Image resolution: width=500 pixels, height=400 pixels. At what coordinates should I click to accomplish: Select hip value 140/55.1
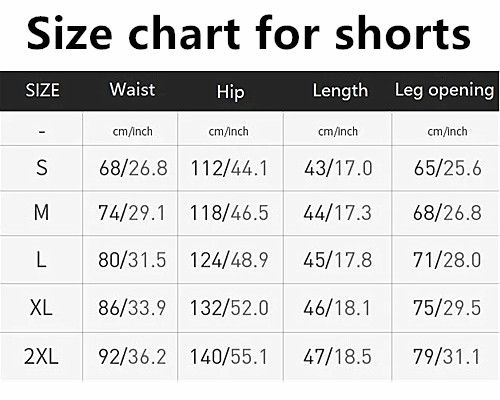coord(229,356)
